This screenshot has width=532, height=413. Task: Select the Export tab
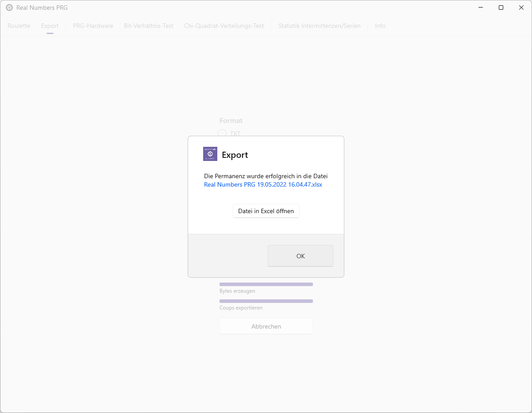pos(50,26)
